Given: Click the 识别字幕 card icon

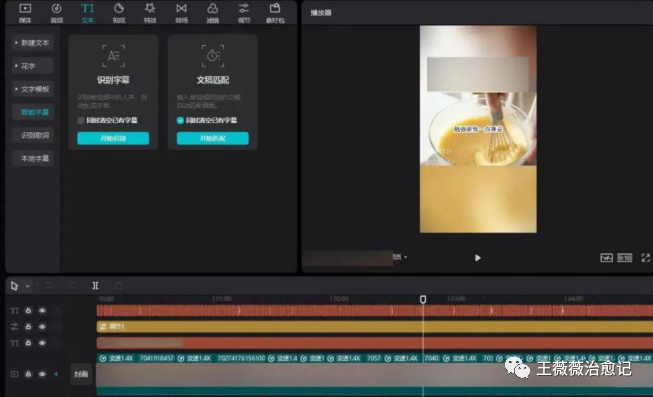Looking at the screenshot, I should [113, 56].
